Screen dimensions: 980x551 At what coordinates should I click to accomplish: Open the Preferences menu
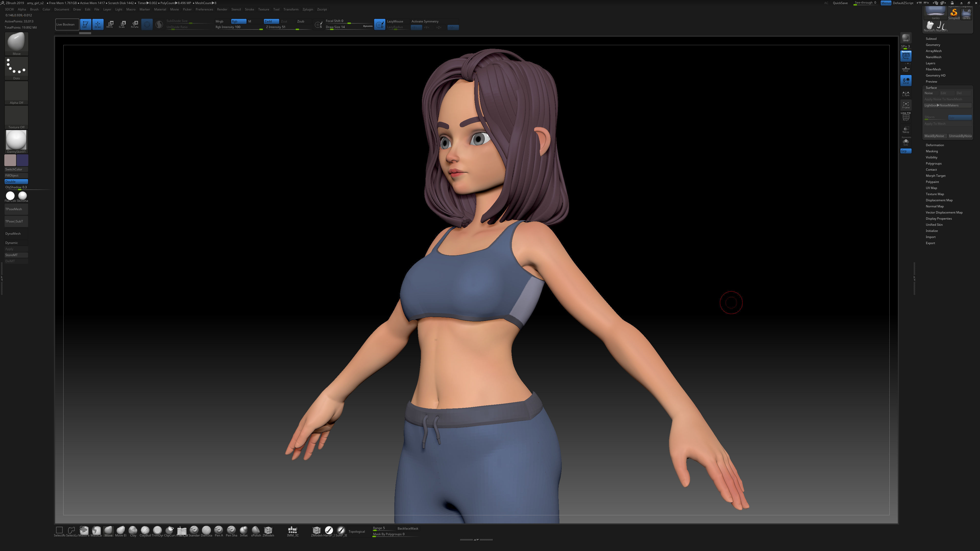204,9
